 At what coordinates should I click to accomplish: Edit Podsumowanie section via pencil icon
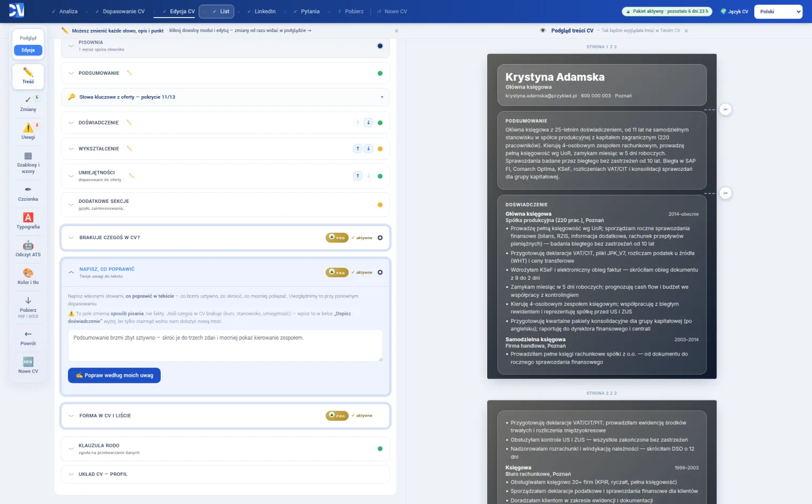point(129,73)
